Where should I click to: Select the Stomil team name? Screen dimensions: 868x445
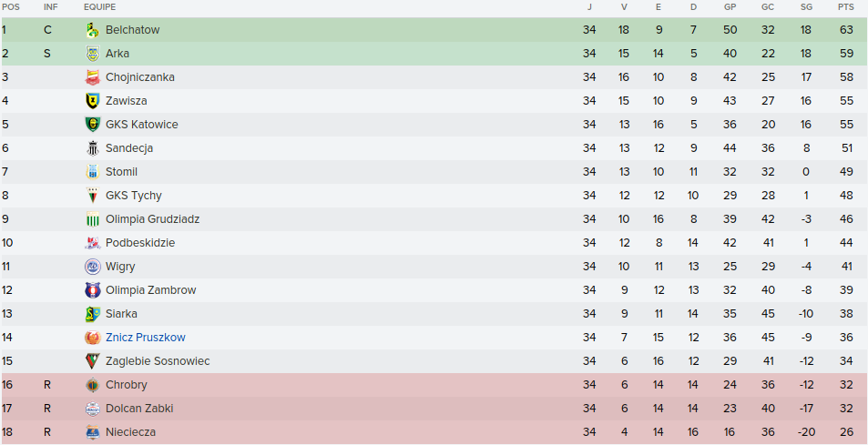tap(121, 172)
